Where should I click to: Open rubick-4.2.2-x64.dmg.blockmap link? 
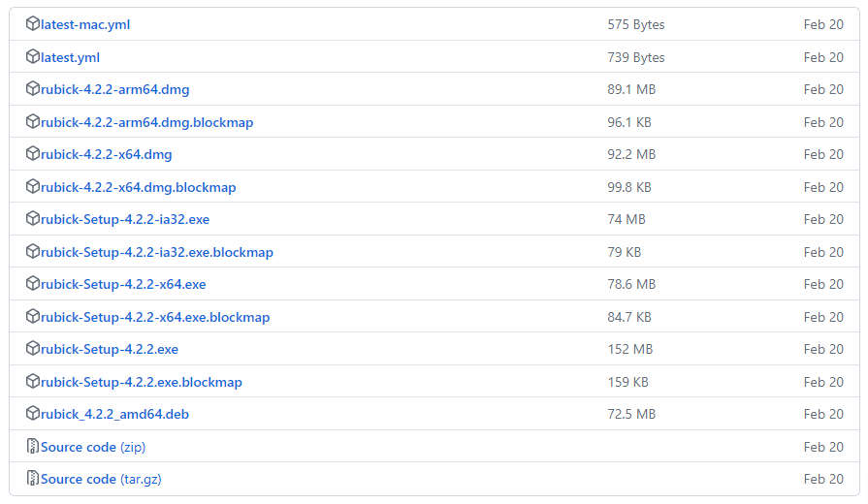tap(139, 187)
